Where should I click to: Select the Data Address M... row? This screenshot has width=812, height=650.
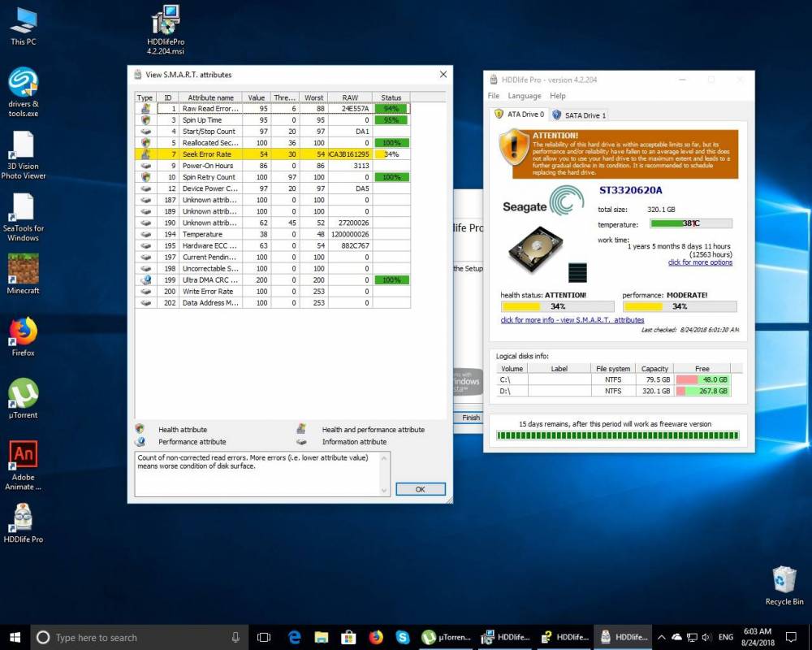(x=272, y=303)
